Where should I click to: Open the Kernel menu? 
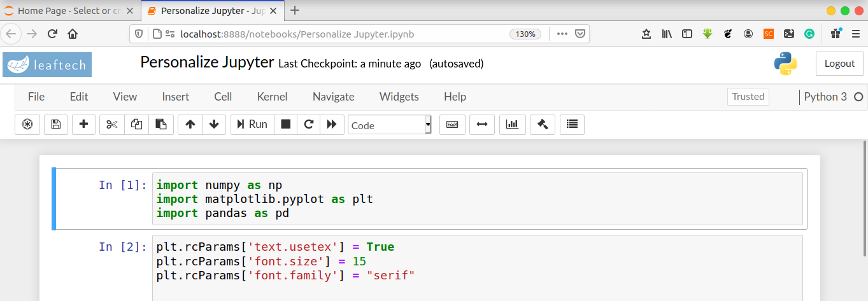272,97
